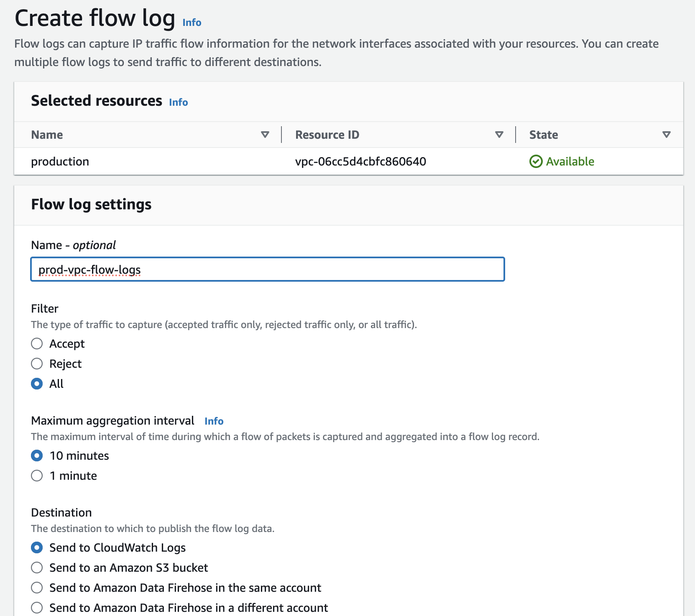Click the Flow log settings heading
This screenshot has height=616, width=695.
point(91,204)
